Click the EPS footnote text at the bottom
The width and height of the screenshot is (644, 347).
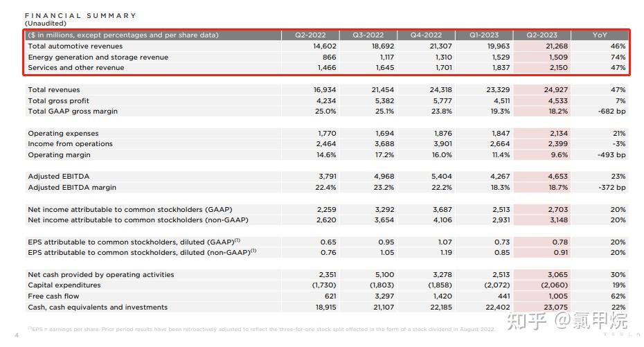pyautogui.click(x=261, y=329)
